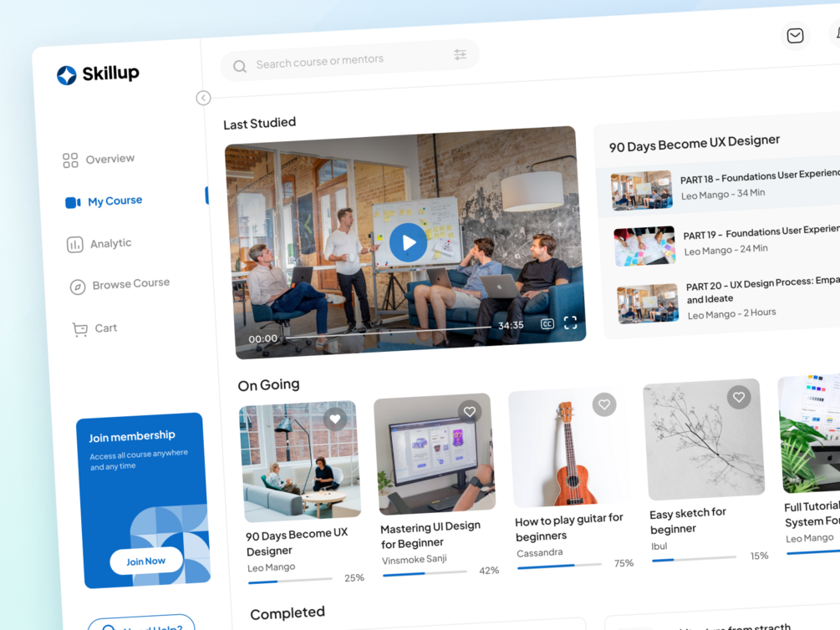This screenshot has height=630, width=840.
Task: Click Join Now membership button
Action: (146, 561)
